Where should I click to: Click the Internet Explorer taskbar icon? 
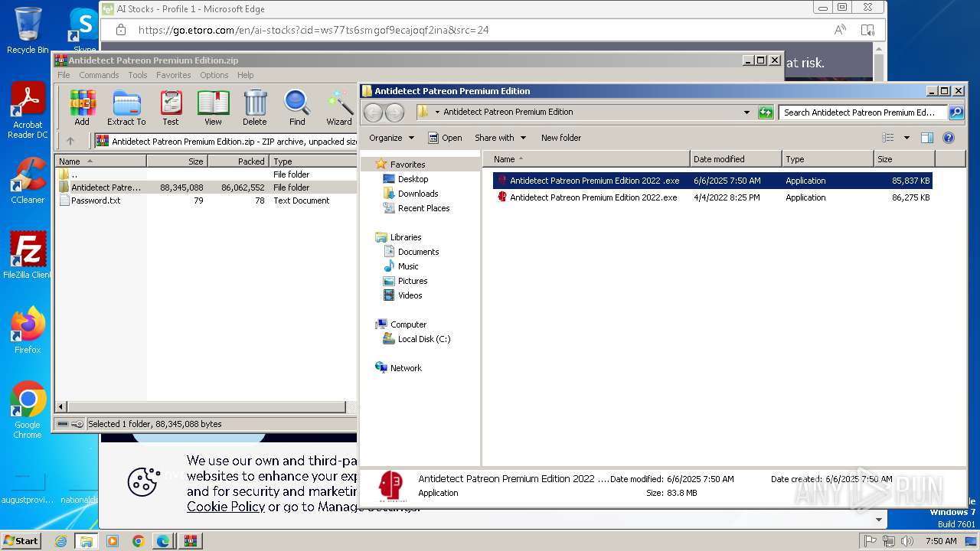pyautogui.click(x=61, y=541)
